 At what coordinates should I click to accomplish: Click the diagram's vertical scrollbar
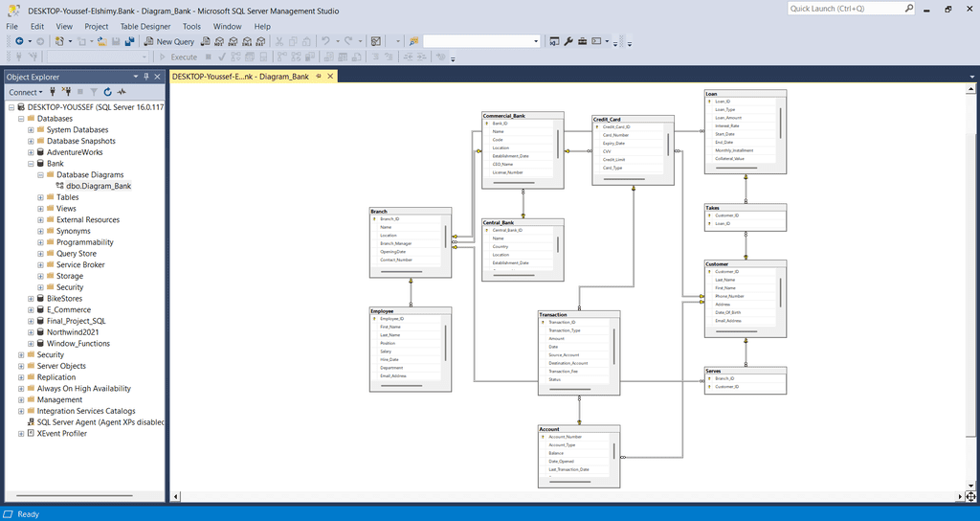pyautogui.click(x=972, y=287)
